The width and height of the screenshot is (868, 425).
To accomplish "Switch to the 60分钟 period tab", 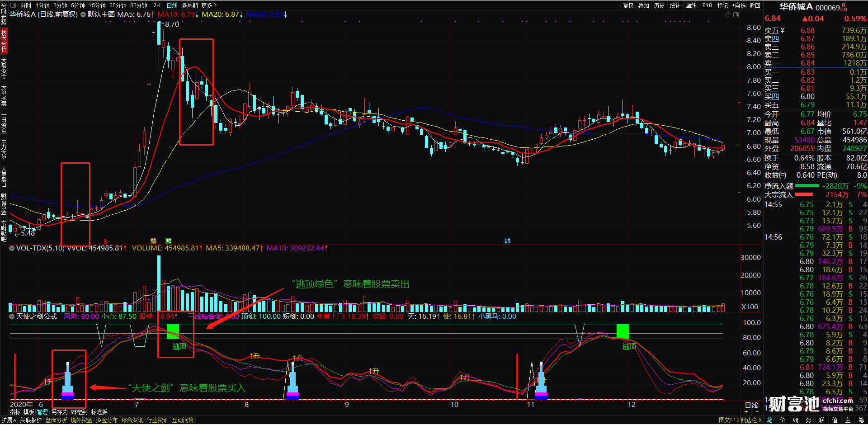I will pyautogui.click(x=138, y=5).
